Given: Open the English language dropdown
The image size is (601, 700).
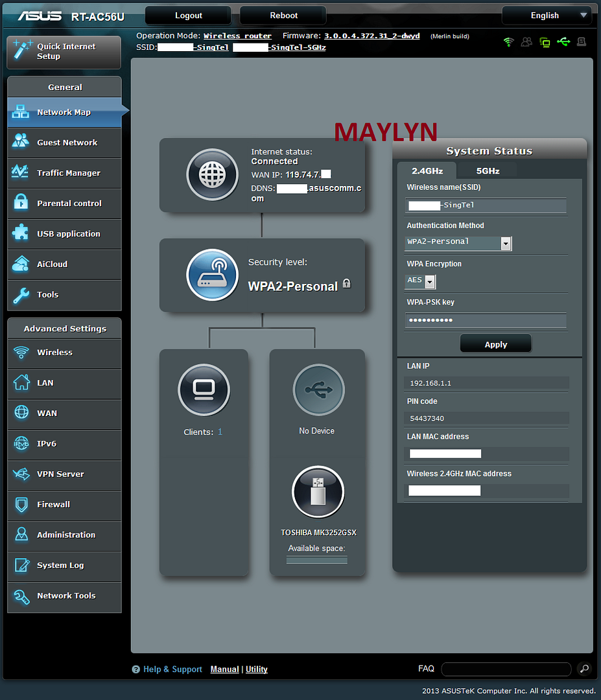Looking at the screenshot, I should [x=545, y=16].
